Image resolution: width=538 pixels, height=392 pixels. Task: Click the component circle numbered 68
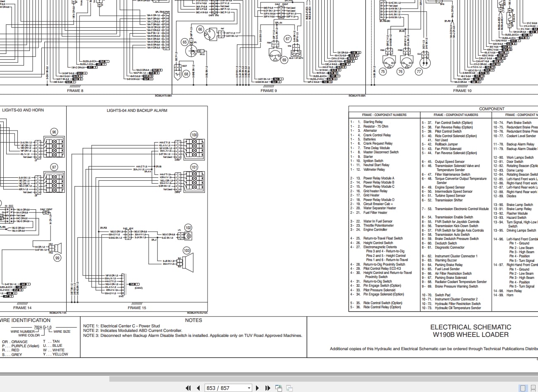tap(186, 74)
